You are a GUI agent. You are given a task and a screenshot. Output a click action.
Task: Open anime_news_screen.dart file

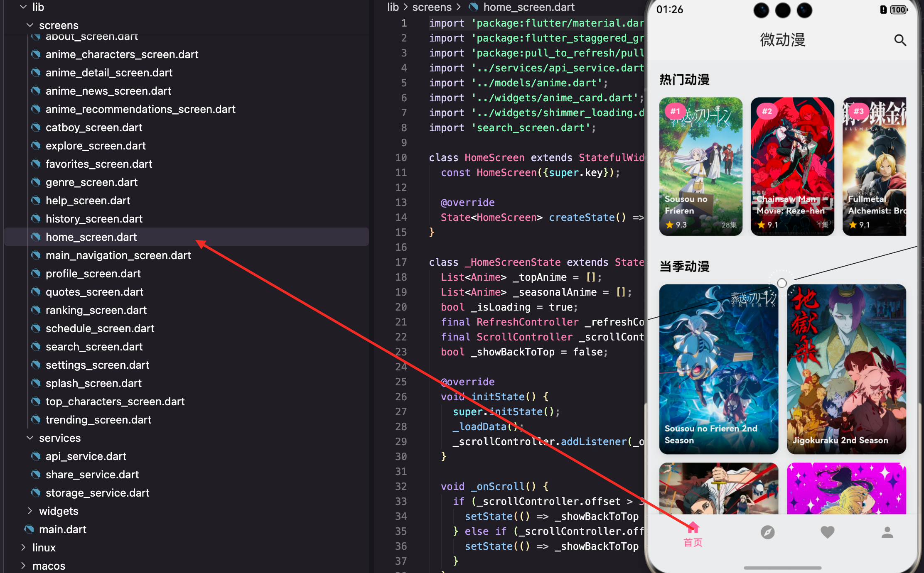tap(108, 91)
